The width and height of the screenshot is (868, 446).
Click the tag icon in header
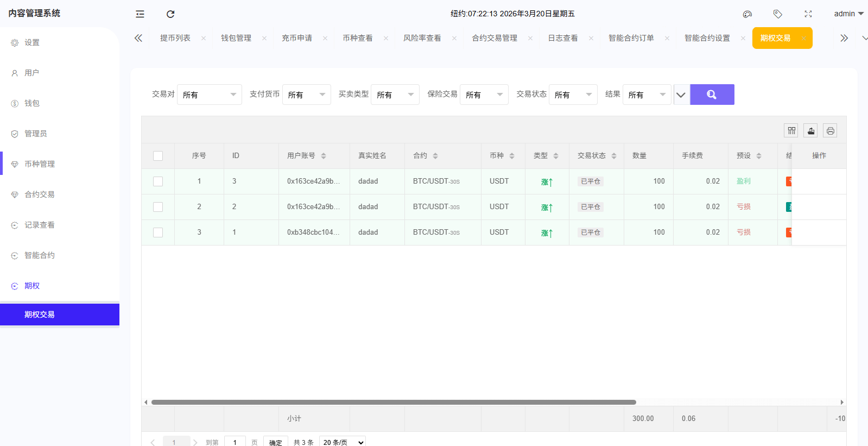point(778,14)
